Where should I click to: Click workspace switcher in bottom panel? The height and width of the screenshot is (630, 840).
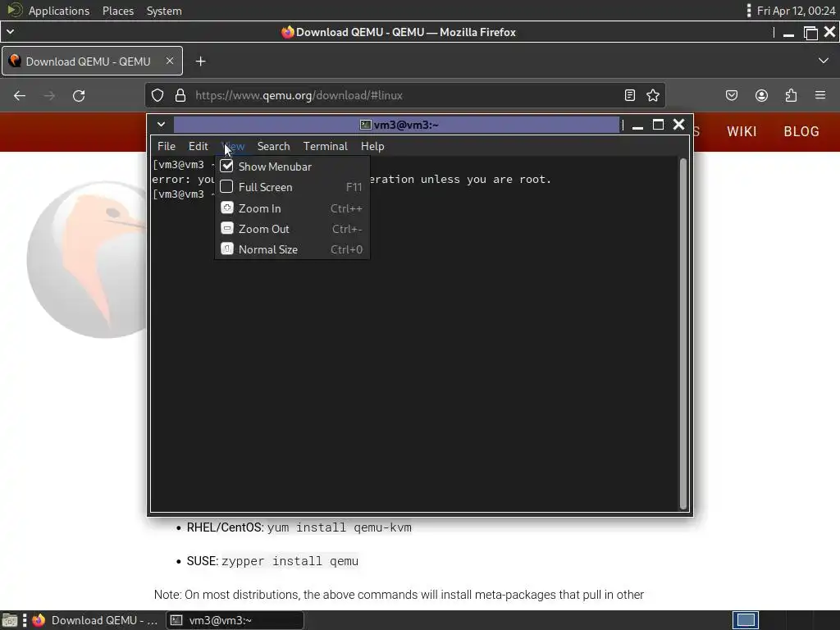[745, 620]
